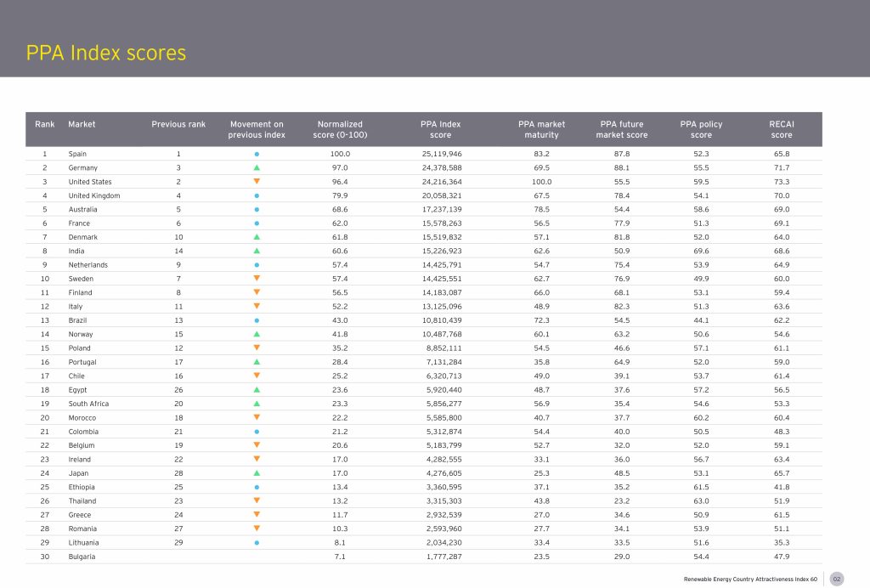Click the "PPA Index score" column header
This screenshot has width=870, height=588.
tap(441, 129)
